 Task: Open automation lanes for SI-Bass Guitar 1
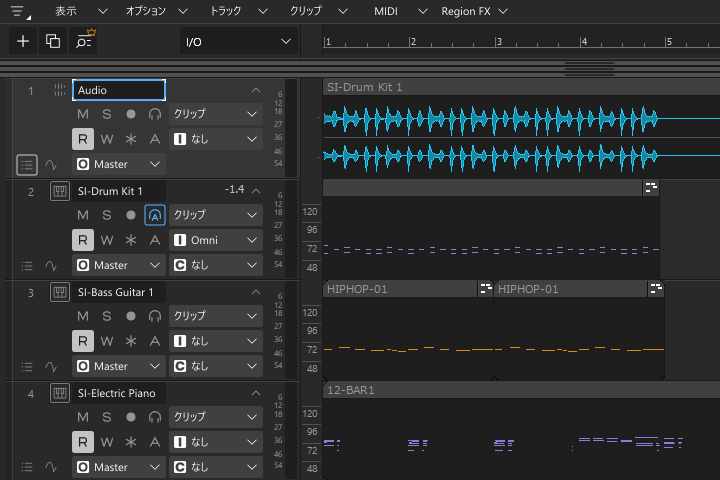point(51,367)
